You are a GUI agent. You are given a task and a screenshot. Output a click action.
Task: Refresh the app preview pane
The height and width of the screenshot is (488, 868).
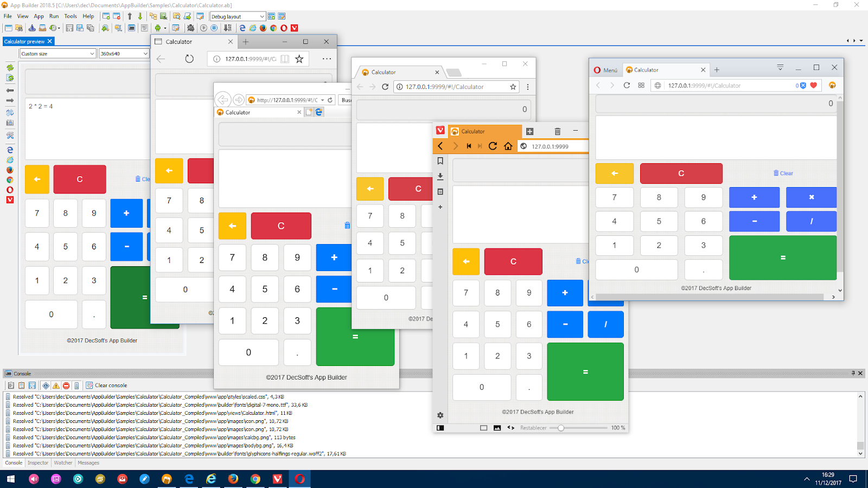pyautogui.click(x=10, y=68)
